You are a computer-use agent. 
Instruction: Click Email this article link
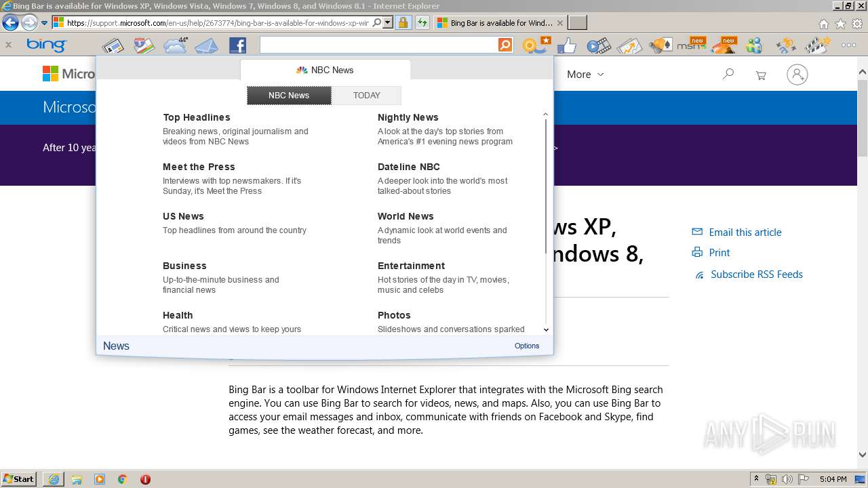click(745, 232)
